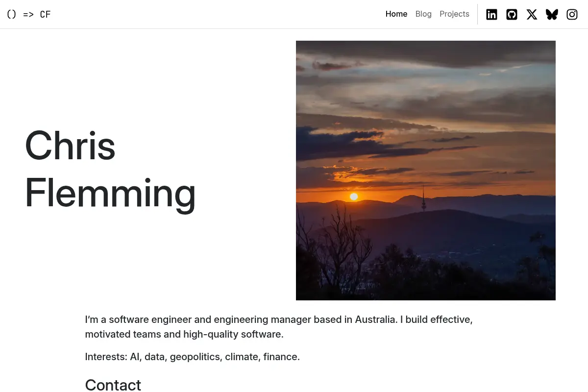Click the setting sun in the photo
Image resolution: width=588 pixels, height=392 pixels.
click(x=354, y=196)
